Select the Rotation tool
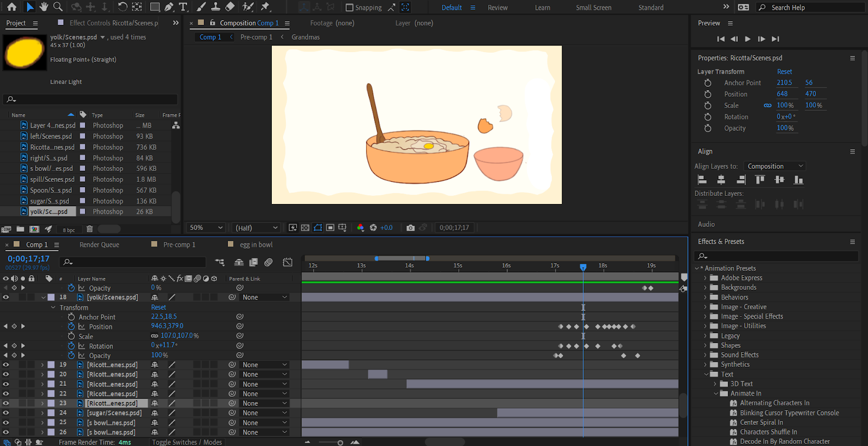The image size is (868, 446). click(123, 7)
